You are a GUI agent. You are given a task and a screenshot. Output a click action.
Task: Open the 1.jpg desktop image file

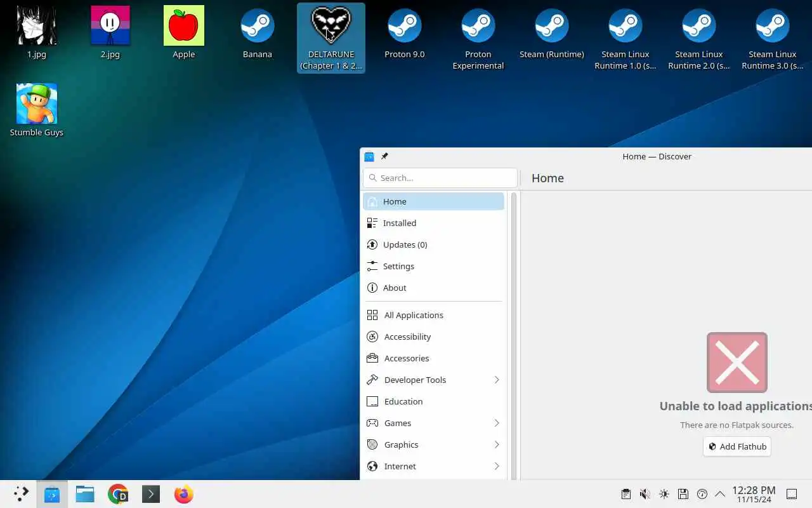(x=37, y=32)
